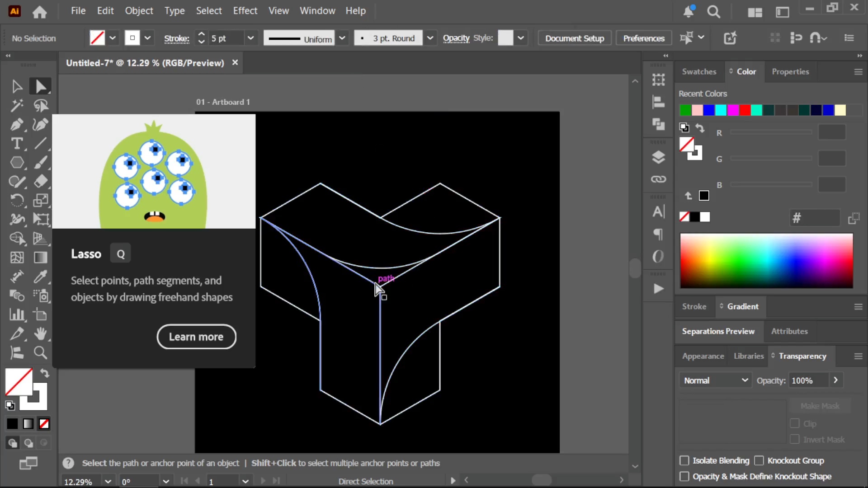Open the Character panel icon

(658, 211)
